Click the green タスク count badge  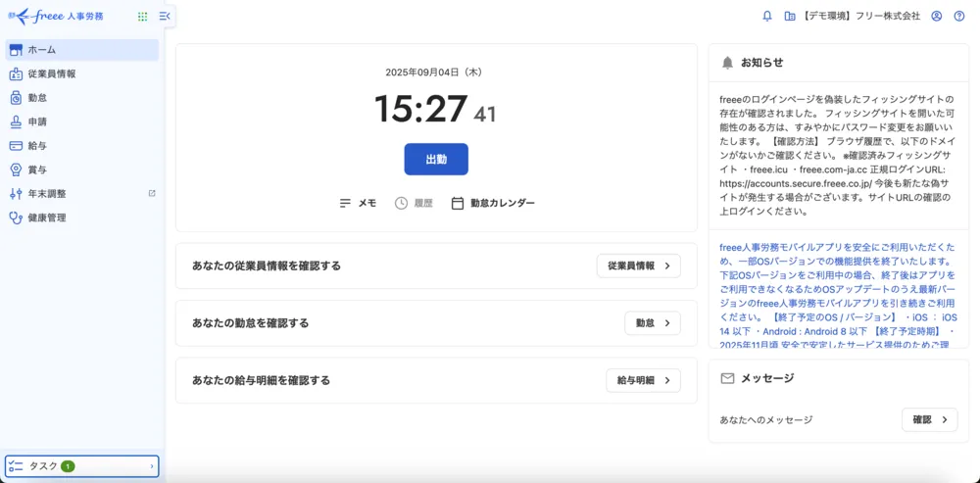68,466
